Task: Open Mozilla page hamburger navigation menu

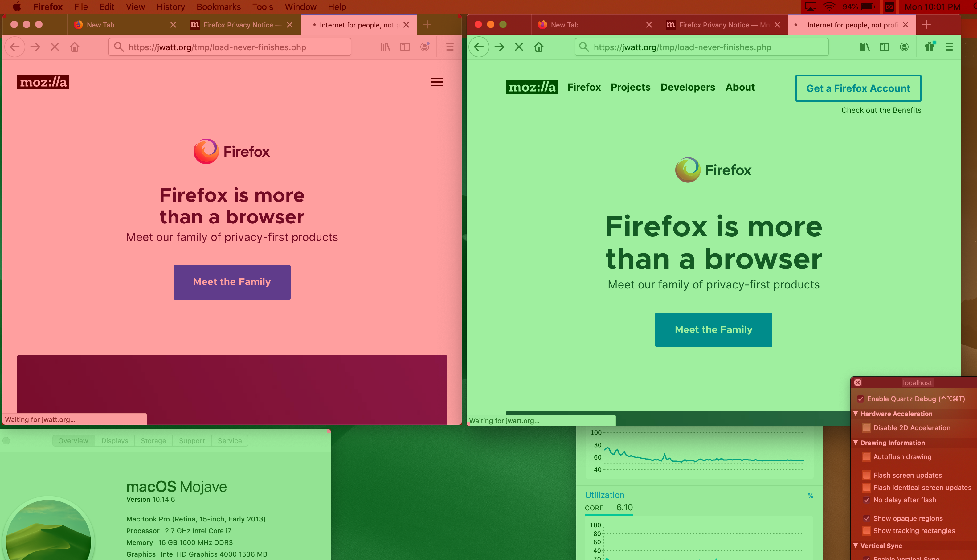Action: tap(437, 82)
